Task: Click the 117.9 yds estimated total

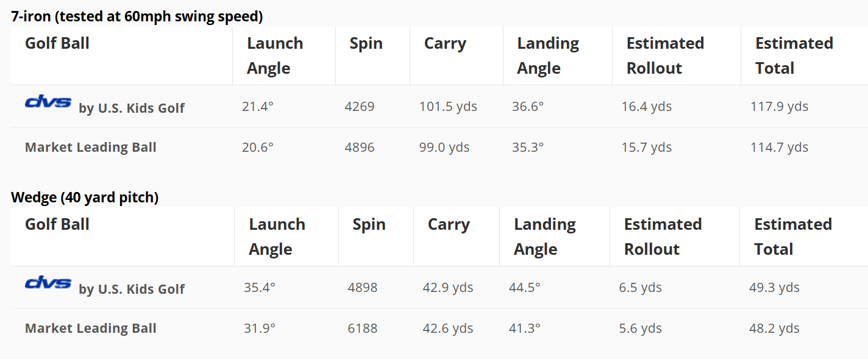Action: point(779,107)
